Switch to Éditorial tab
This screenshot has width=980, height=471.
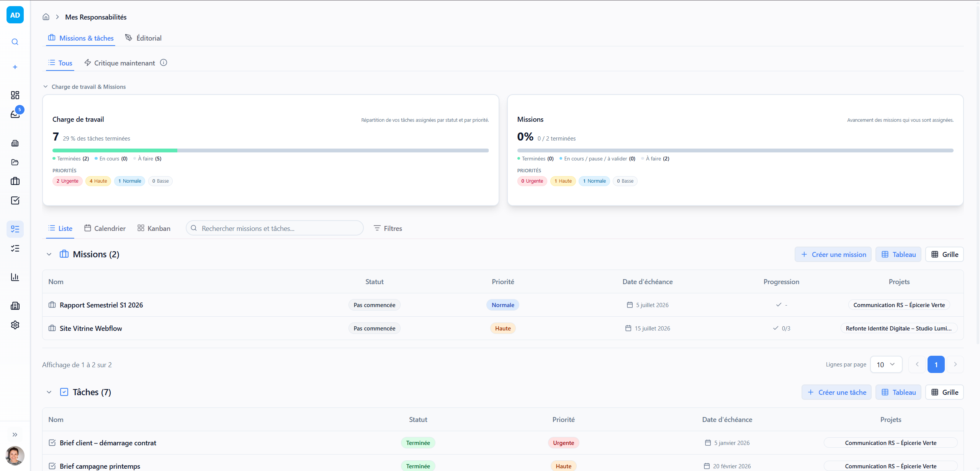point(144,38)
